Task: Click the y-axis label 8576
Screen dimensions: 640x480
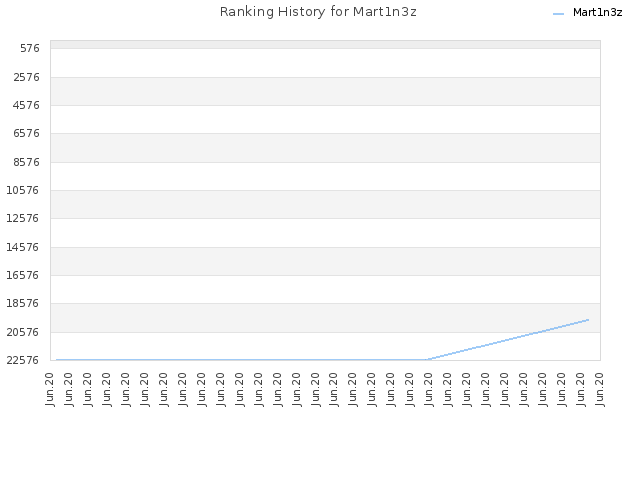Action: pos(27,162)
